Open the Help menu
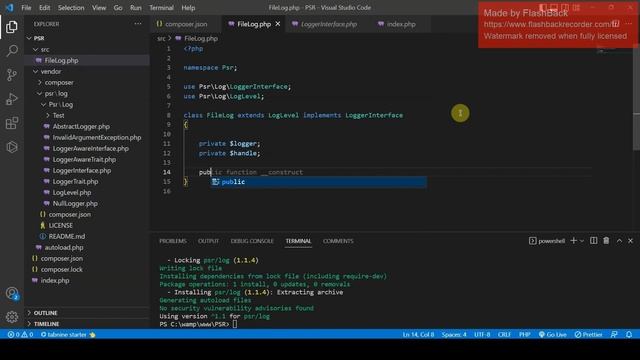Screen dimensions: 640x360 pos(188,8)
